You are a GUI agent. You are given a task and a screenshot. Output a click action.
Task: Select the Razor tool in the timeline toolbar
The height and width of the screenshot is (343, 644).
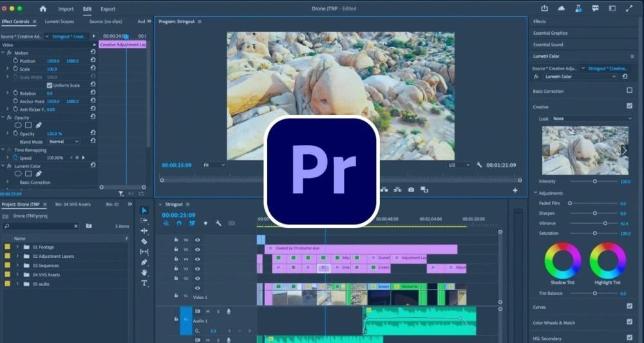pyautogui.click(x=144, y=241)
